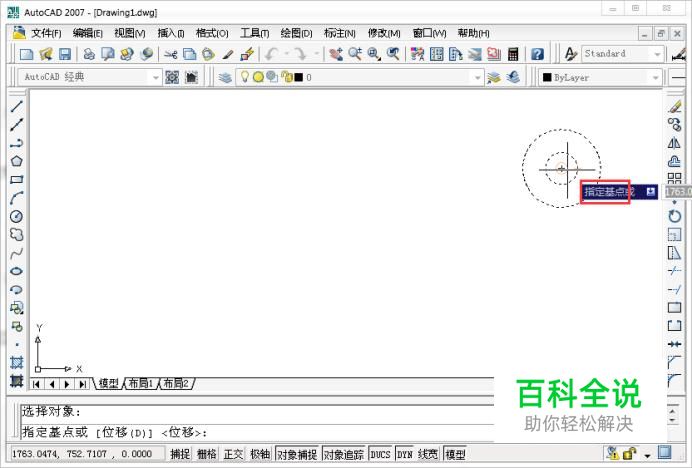Toggle 极轴 polar tracking
The image size is (692, 468).
[260, 454]
